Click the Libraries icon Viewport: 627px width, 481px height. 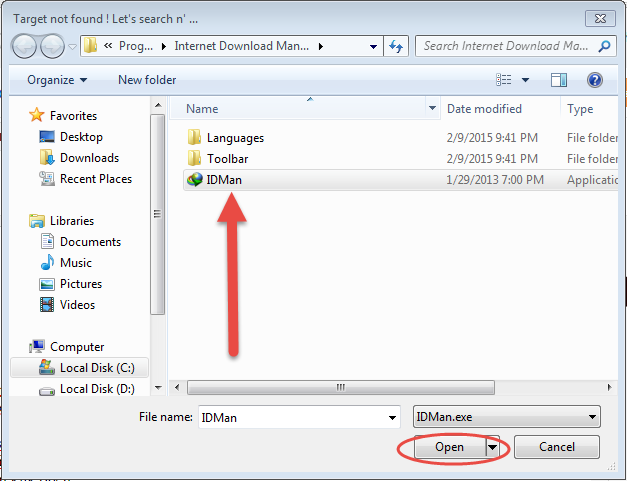click(37, 221)
